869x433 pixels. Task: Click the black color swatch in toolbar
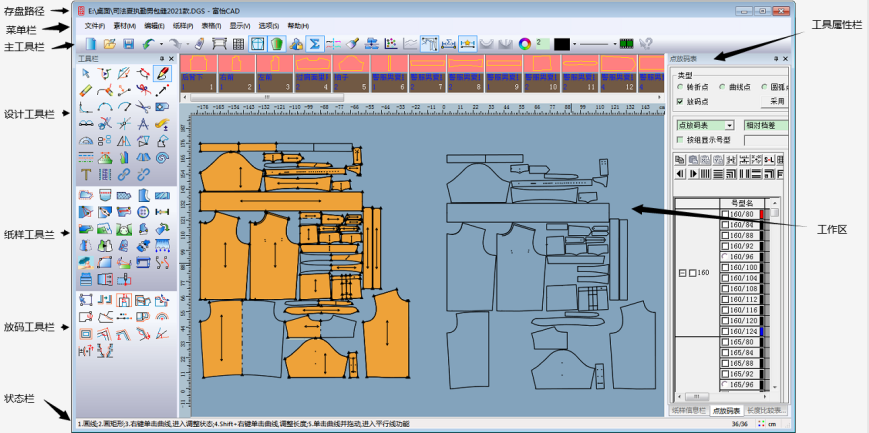click(561, 43)
